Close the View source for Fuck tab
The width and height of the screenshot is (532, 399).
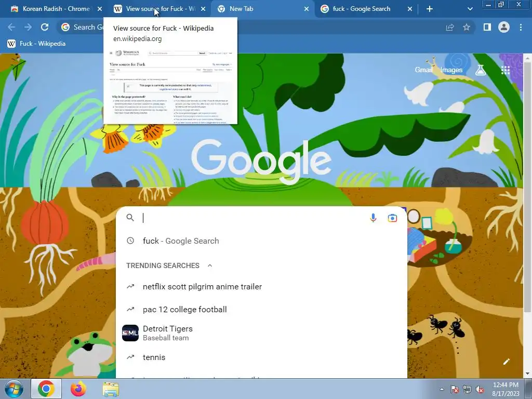pos(203,9)
